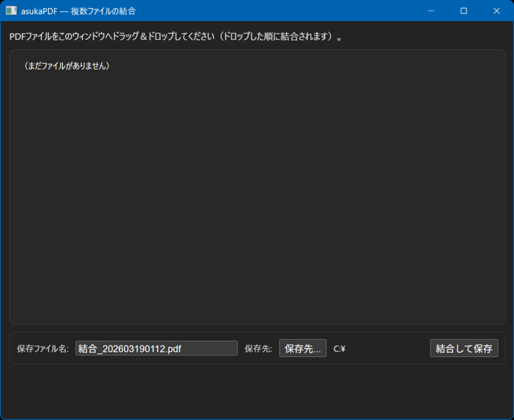Place cursor before 結合 in filename field
514x420 pixels.
click(x=78, y=349)
